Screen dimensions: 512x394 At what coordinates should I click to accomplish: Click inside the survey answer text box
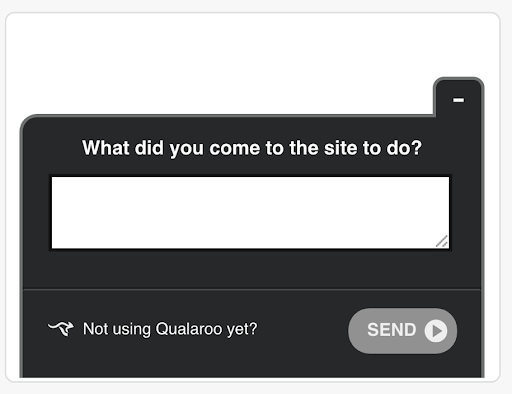pos(250,213)
